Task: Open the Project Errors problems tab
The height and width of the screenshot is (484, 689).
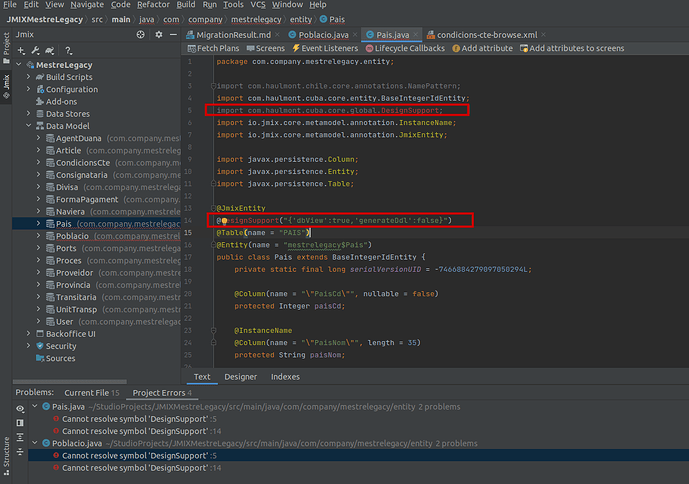Action: point(162,393)
